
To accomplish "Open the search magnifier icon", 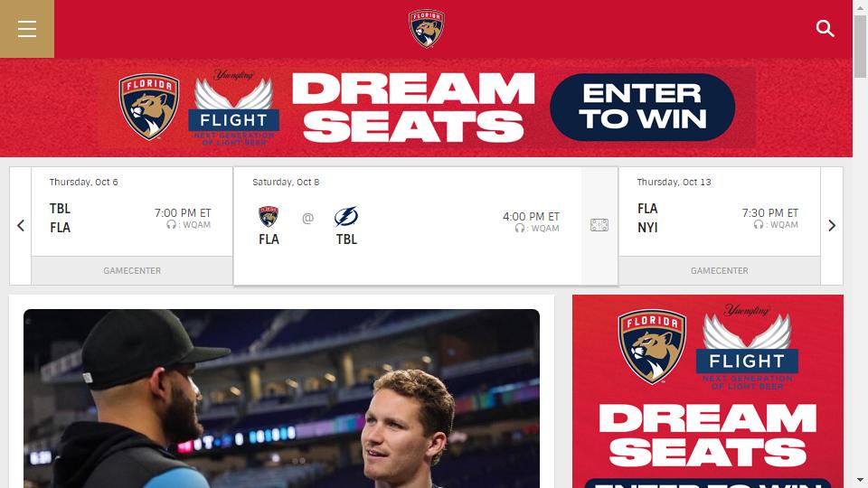I will 825,28.
